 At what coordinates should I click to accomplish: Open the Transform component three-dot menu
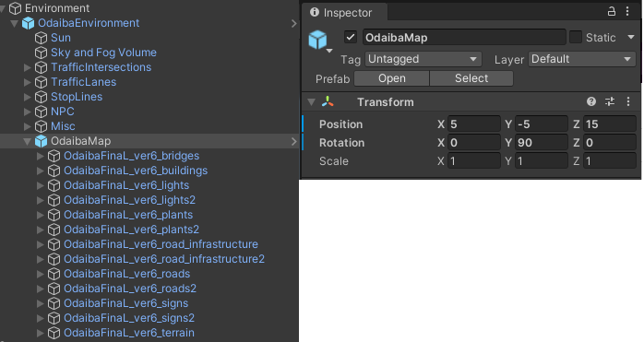click(x=628, y=101)
